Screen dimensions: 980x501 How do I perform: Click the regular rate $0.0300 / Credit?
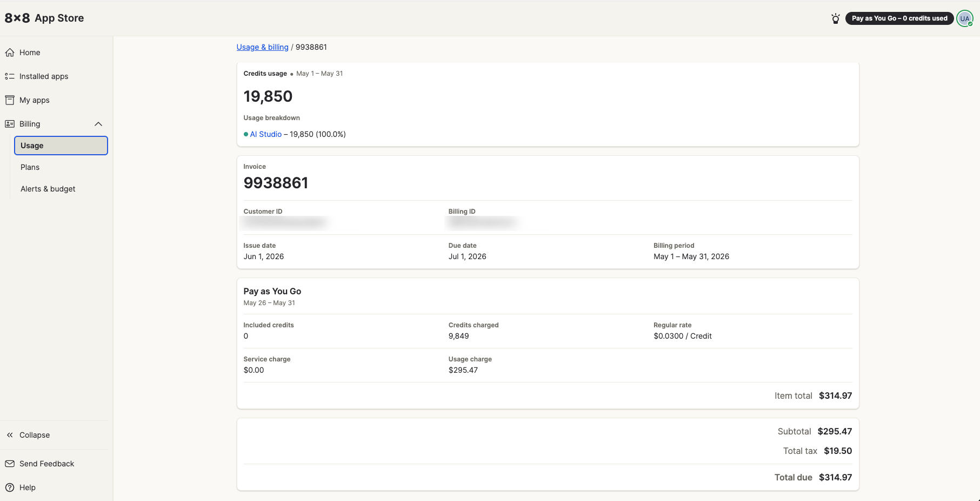click(x=683, y=336)
